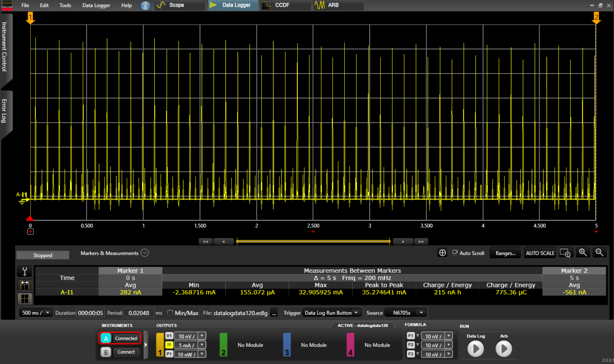Open the P1 10 nW / scale dropdown
Screen dimensions: 614x364
click(202, 354)
